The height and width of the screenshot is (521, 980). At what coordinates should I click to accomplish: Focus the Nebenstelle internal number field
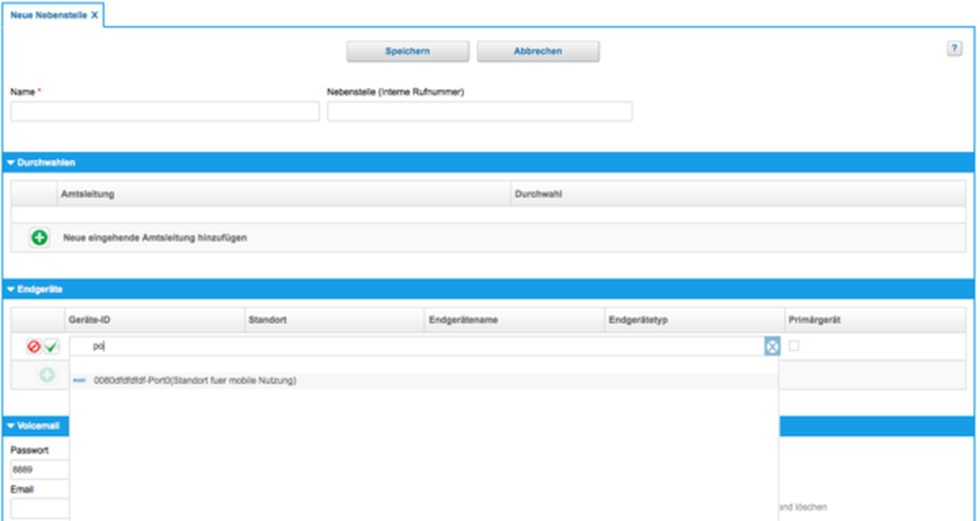(x=479, y=112)
